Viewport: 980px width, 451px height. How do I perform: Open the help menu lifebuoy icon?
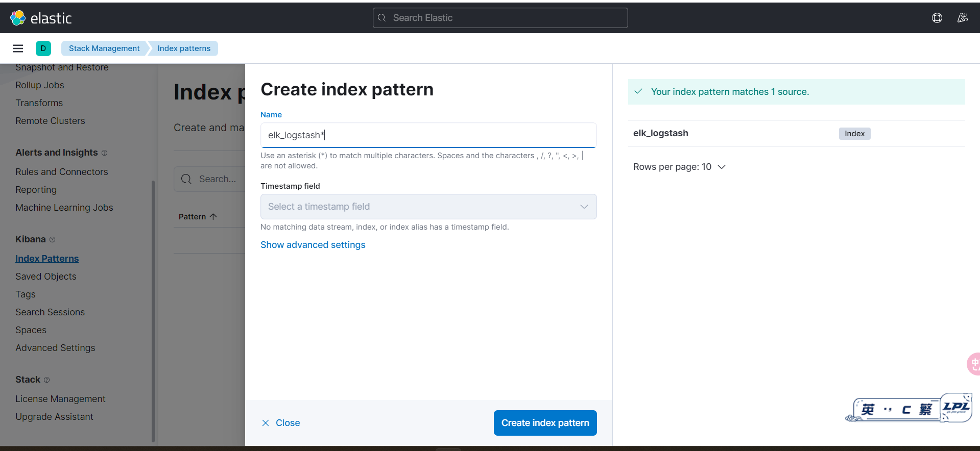pyautogui.click(x=937, y=18)
